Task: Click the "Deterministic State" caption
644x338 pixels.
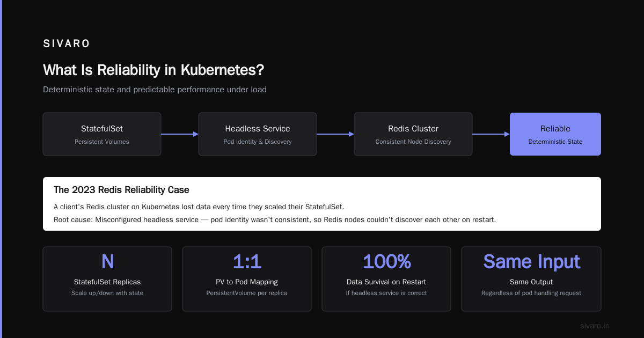Action: [x=555, y=142]
